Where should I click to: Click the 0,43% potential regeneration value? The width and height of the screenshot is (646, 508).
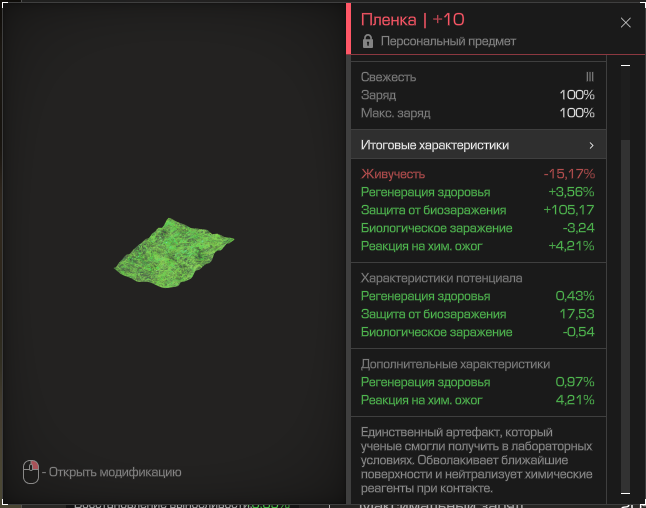pos(575,296)
